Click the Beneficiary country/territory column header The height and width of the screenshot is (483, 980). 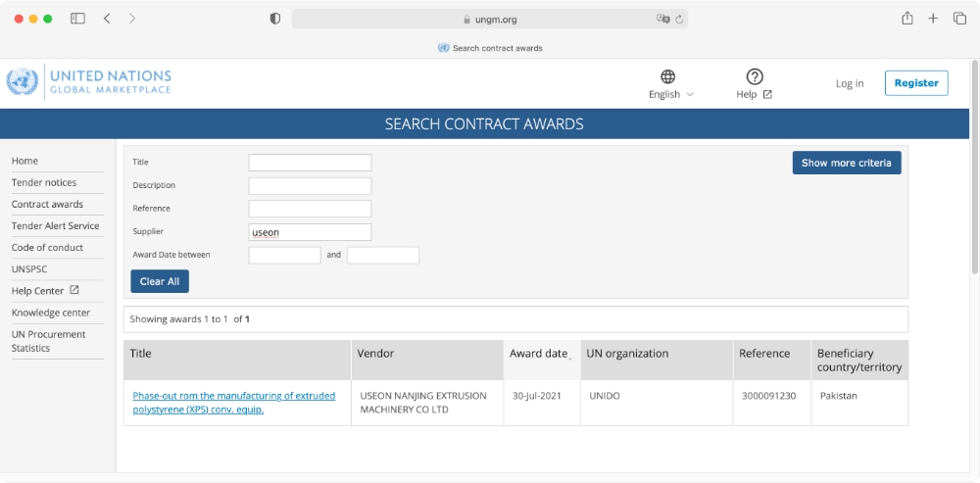coord(860,360)
